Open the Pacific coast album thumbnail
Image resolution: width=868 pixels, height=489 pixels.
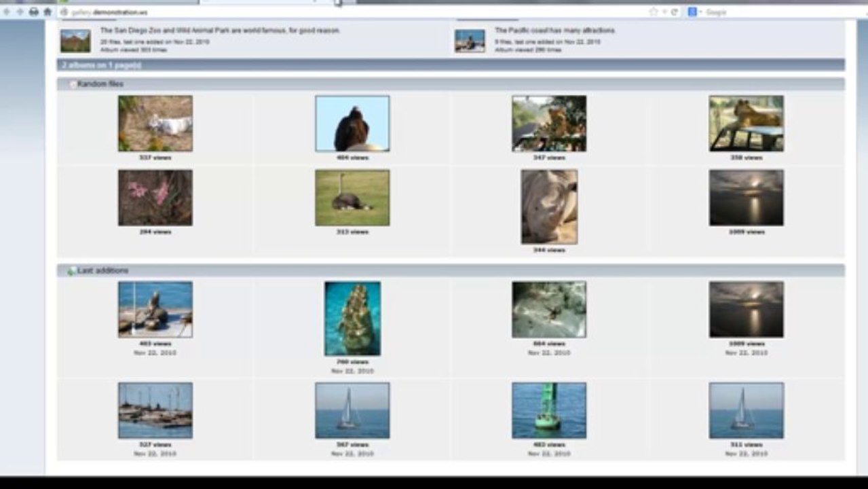[x=470, y=41]
